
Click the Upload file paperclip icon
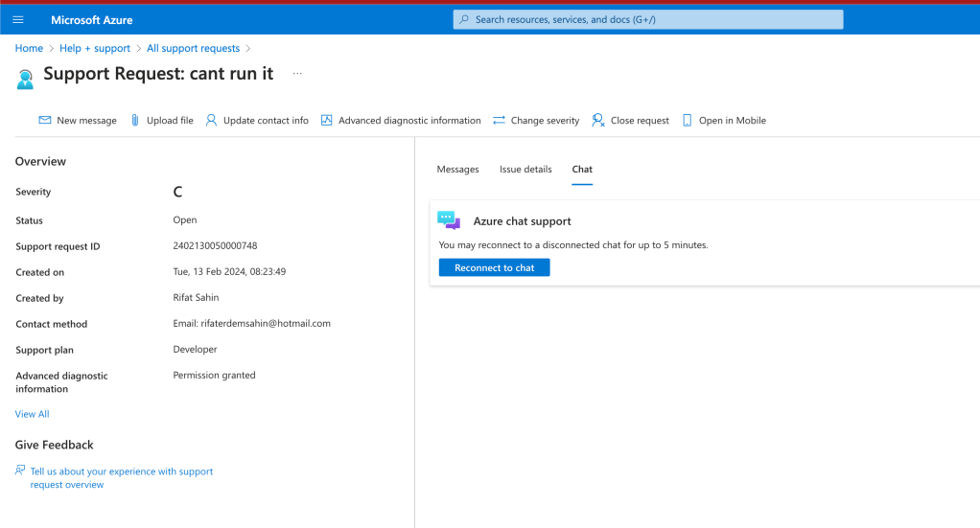click(135, 120)
